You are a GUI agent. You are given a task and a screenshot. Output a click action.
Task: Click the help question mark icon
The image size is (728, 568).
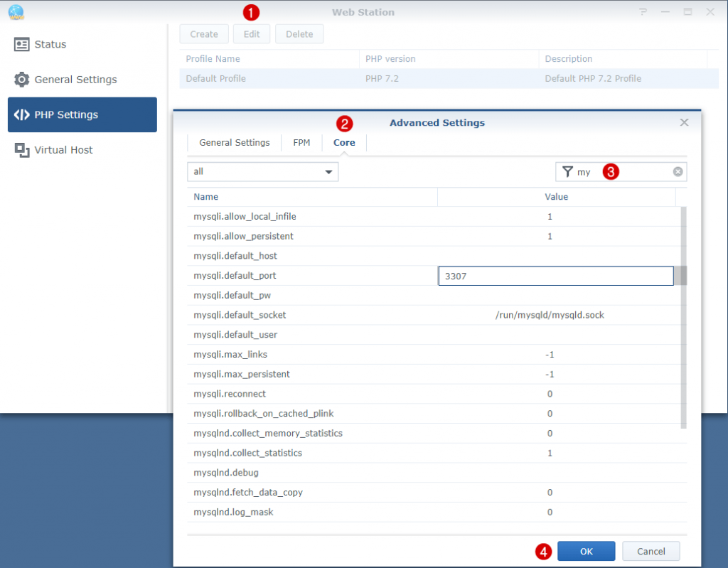[643, 12]
